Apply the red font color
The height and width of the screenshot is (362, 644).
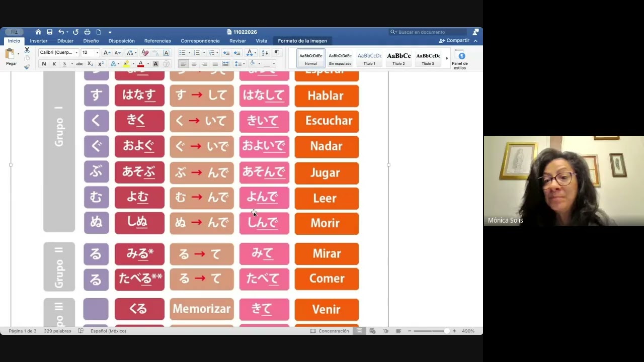point(141,64)
